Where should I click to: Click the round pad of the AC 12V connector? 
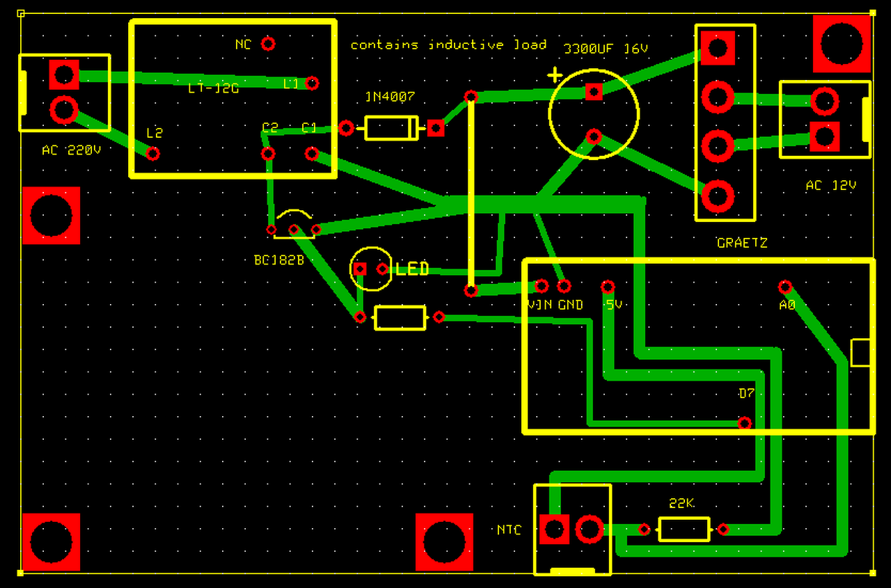point(825,102)
